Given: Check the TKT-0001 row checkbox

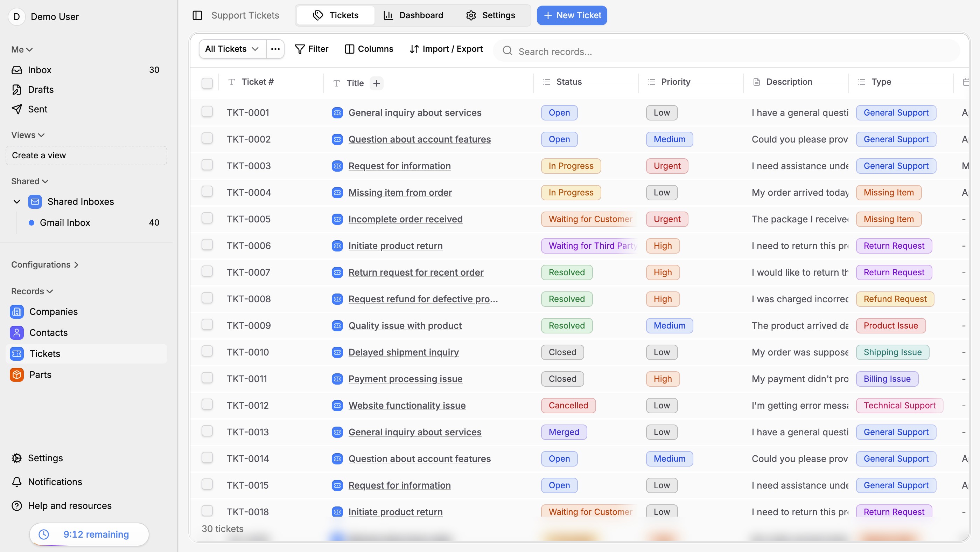Looking at the screenshot, I should [x=207, y=111].
